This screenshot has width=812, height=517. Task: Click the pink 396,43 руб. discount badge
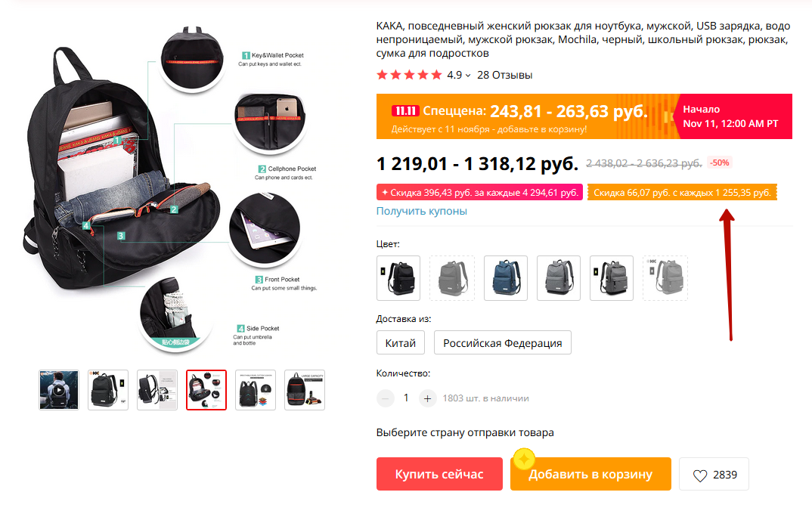click(479, 193)
